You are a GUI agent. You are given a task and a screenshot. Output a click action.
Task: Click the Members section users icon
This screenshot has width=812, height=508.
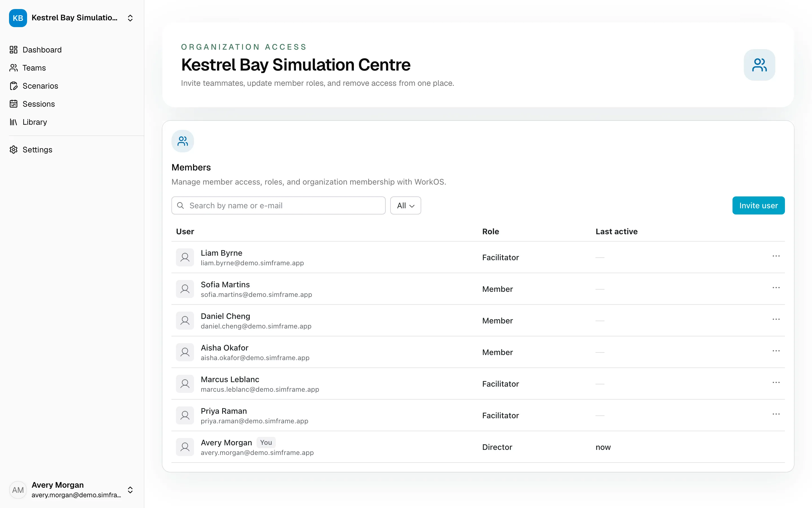tap(182, 141)
